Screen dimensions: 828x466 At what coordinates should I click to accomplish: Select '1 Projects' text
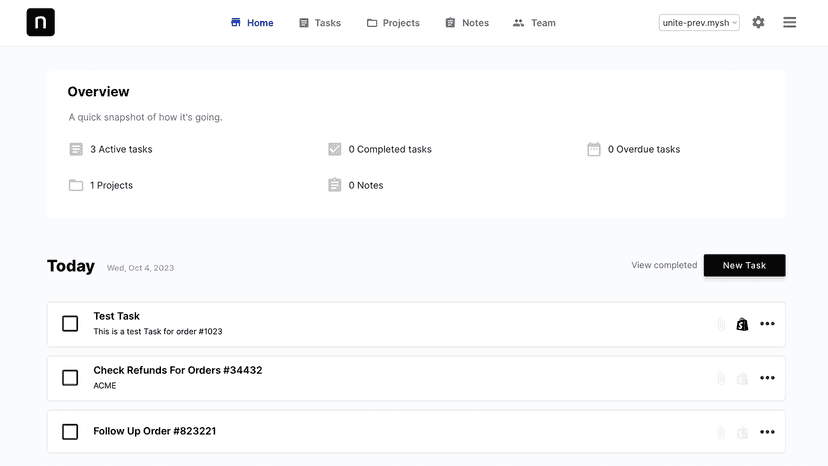[x=111, y=185]
